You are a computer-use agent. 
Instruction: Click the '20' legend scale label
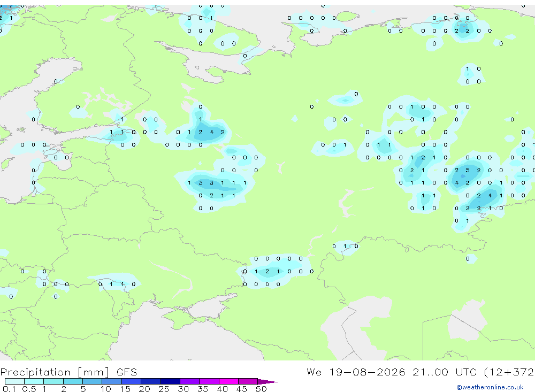(x=144, y=389)
